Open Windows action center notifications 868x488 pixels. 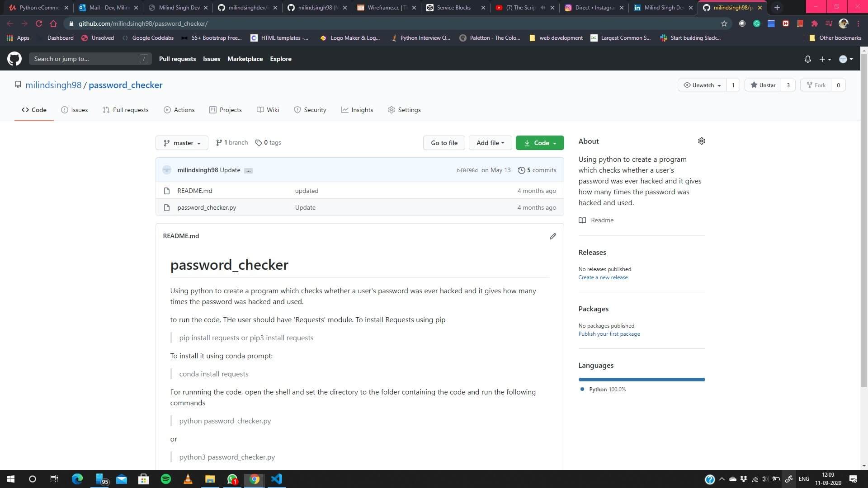point(853,479)
